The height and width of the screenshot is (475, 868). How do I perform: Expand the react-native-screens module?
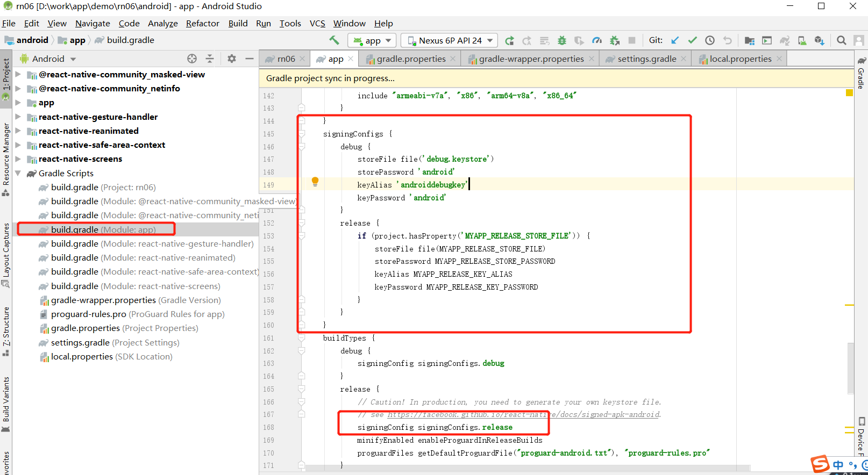tap(18, 159)
